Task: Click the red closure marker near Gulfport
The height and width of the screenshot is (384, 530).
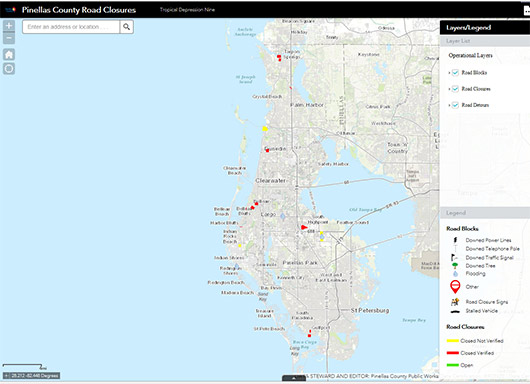Action: 310,334
